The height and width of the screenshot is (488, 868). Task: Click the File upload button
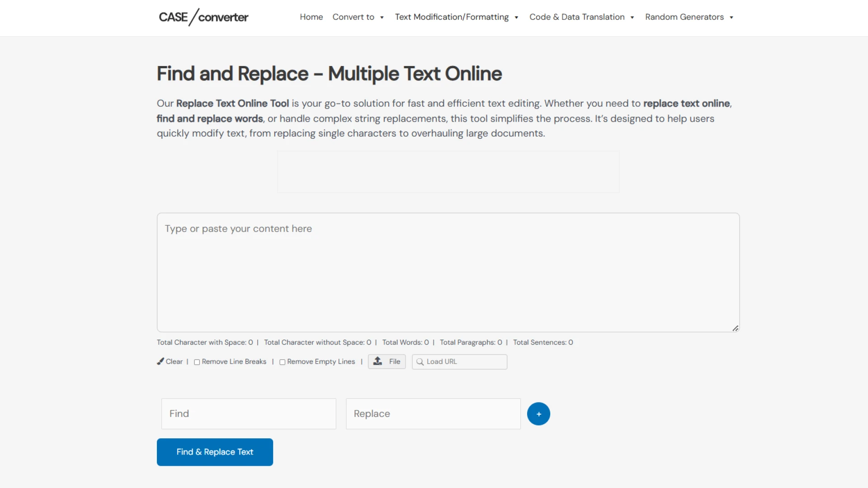(x=387, y=361)
